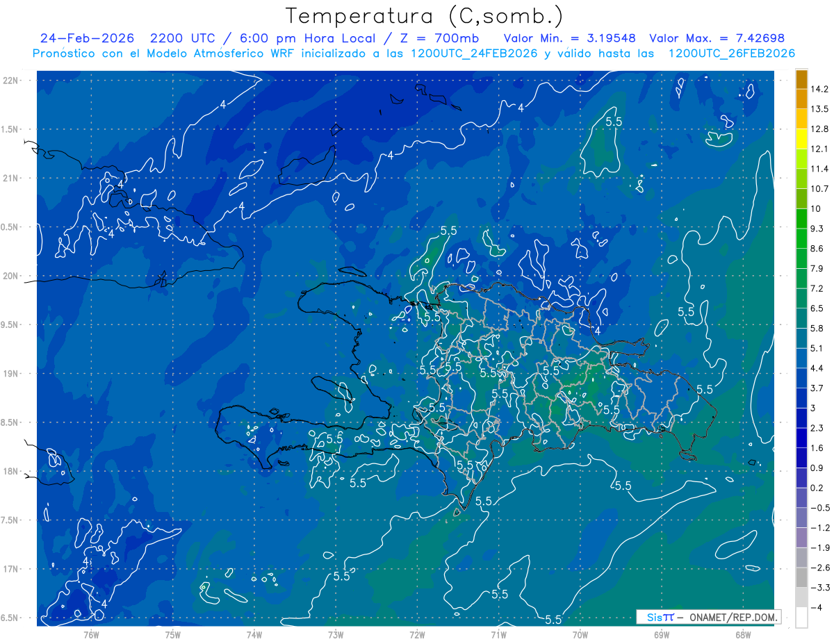Click the "72W" longitude axis label
Screen dimensions: 834x644
[x=417, y=634]
